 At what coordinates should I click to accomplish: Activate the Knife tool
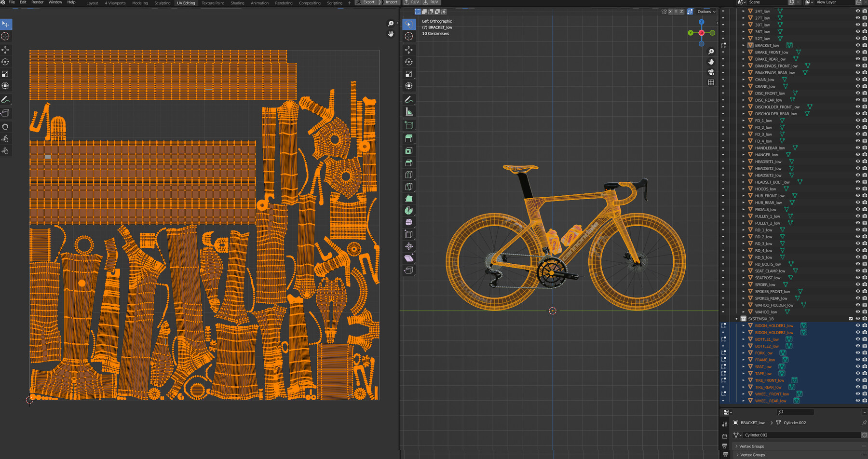409,187
